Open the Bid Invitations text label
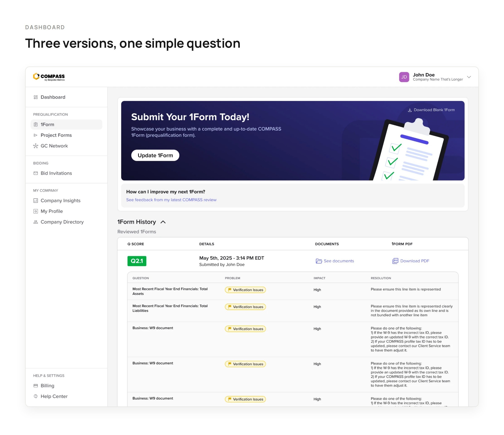The width and height of the screenshot is (504, 435). tap(56, 173)
